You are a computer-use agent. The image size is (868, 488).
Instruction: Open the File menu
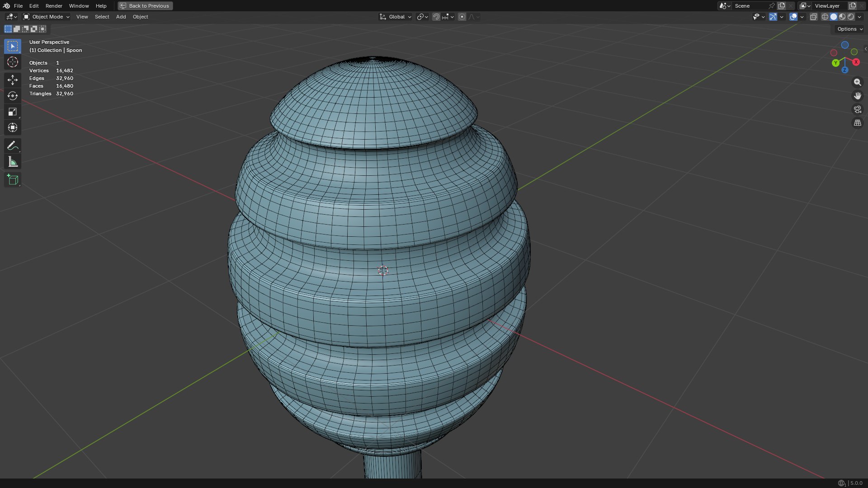click(18, 6)
